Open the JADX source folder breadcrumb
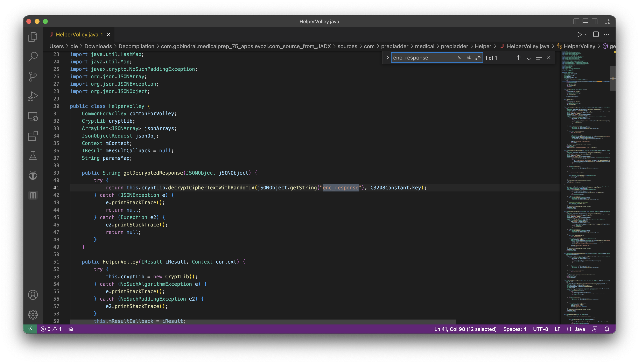Viewport: 639px width, 364px height. click(x=246, y=46)
